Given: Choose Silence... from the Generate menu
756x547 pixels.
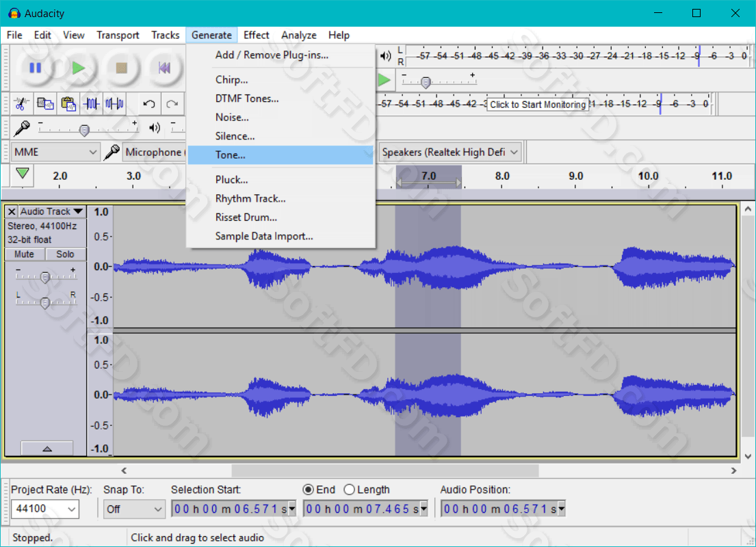Looking at the screenshot, I should (x=280, y=136).
